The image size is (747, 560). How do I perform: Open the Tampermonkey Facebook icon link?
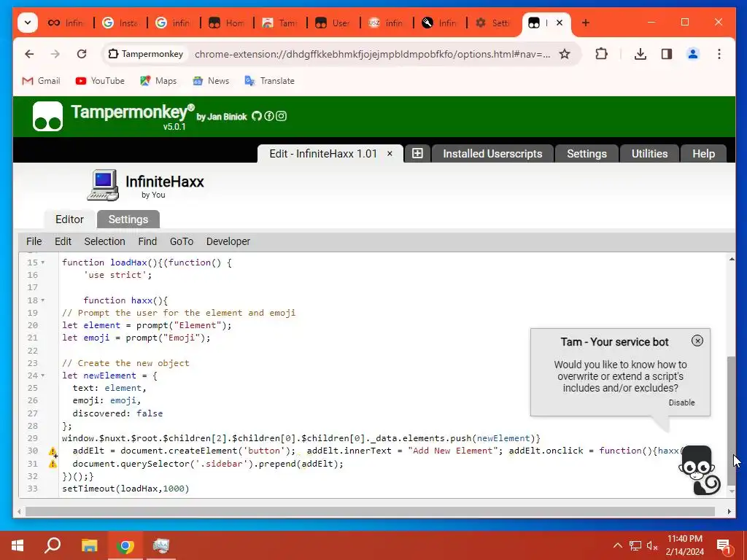pyautogui.click(x=269, y=116)
